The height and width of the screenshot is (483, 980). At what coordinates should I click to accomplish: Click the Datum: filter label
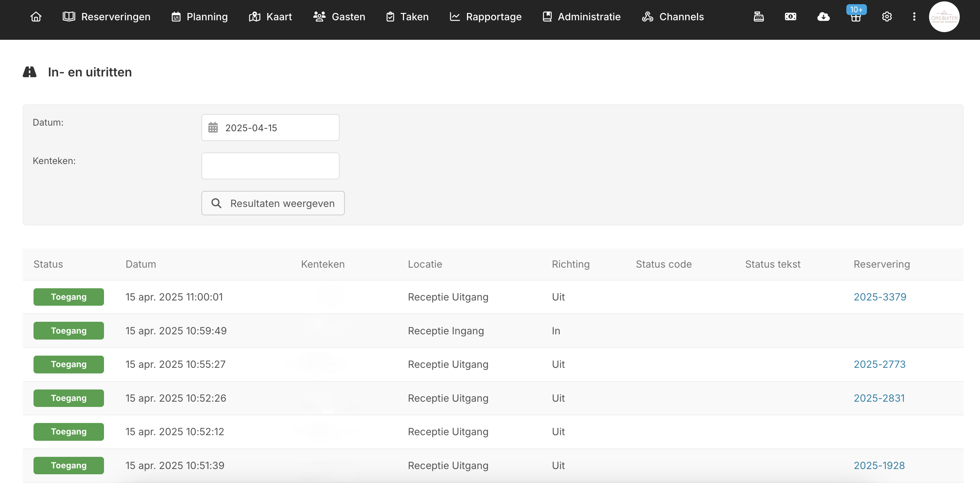(48, 122)
